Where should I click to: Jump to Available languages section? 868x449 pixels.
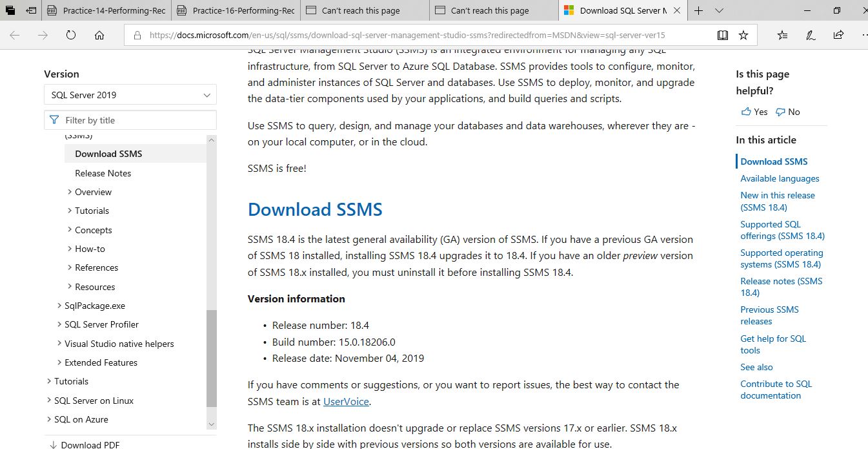(x=780, y=178)
